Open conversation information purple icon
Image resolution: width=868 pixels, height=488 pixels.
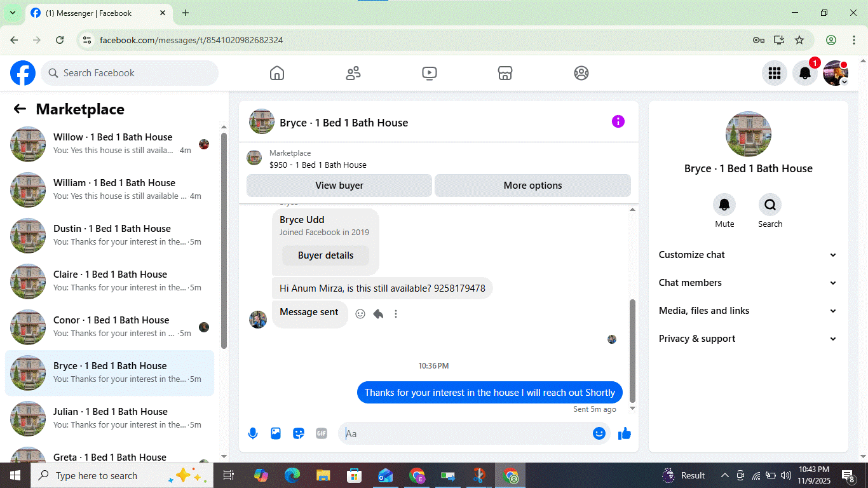(x=618, y=121)
